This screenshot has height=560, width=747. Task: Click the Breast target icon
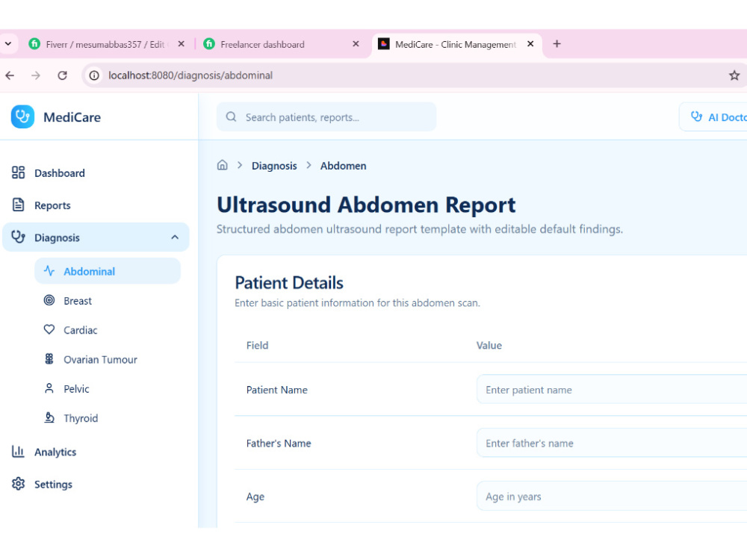[x=49, y=300]
